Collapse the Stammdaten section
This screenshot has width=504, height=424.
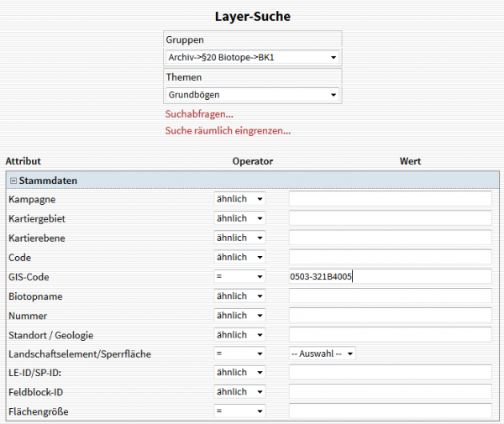pos(13,180)
